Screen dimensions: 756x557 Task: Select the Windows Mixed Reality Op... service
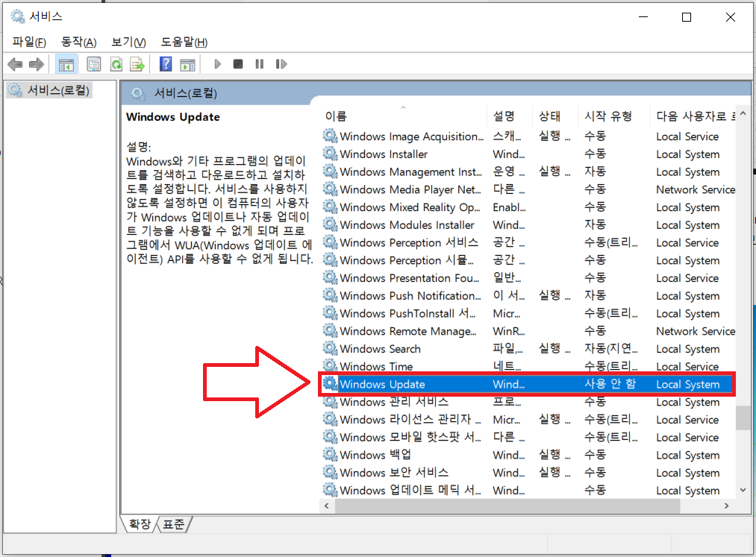click(x=528, y=207)
